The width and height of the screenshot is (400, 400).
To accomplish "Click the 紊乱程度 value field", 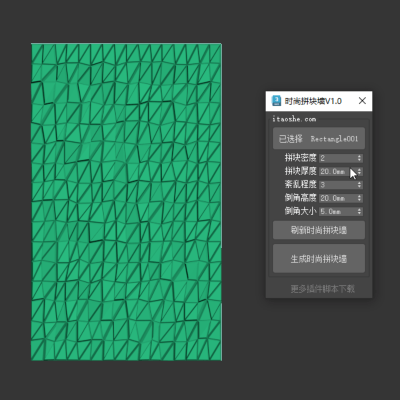I will [337, 185].
